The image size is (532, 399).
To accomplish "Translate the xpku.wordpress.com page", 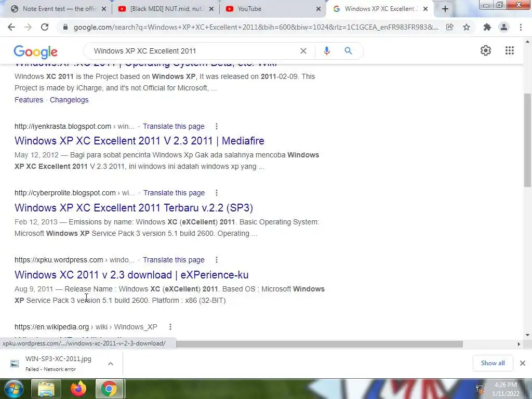I will click(174, 260).
